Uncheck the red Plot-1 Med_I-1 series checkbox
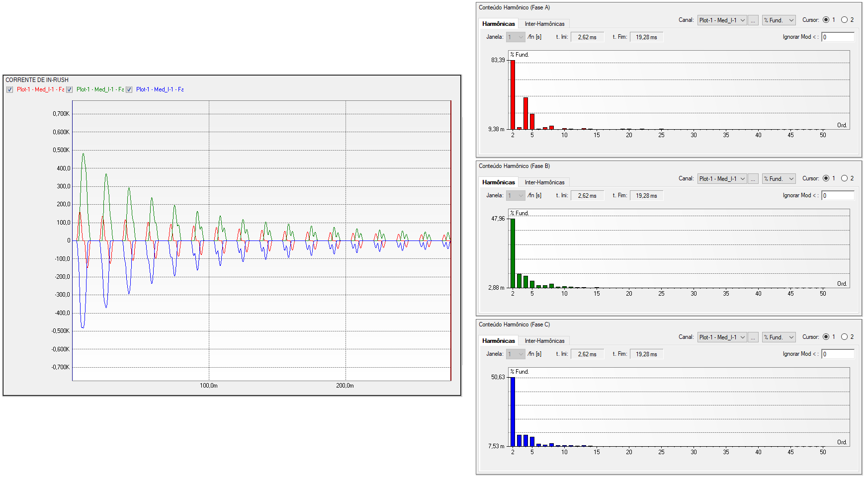 [x=9, y=89]
